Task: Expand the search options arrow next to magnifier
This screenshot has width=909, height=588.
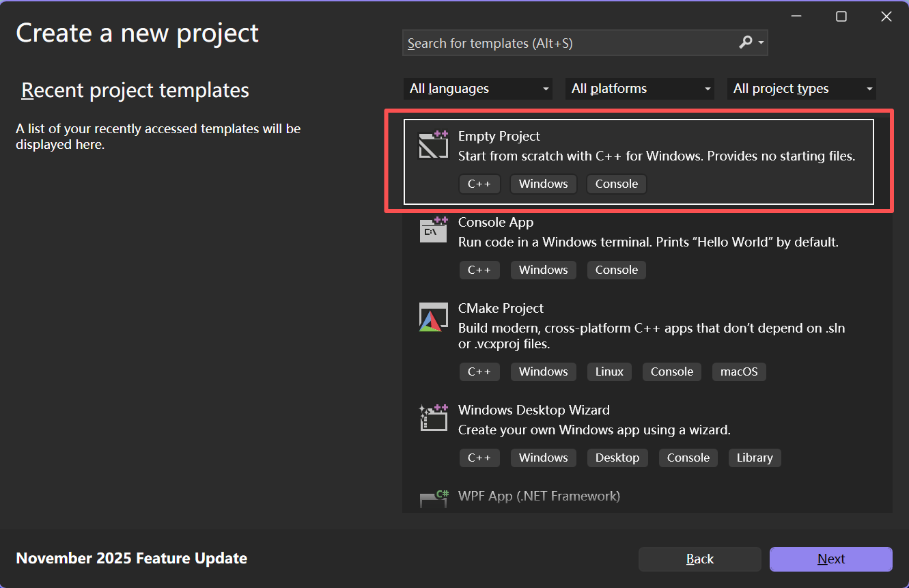Action: click(761, 43)
